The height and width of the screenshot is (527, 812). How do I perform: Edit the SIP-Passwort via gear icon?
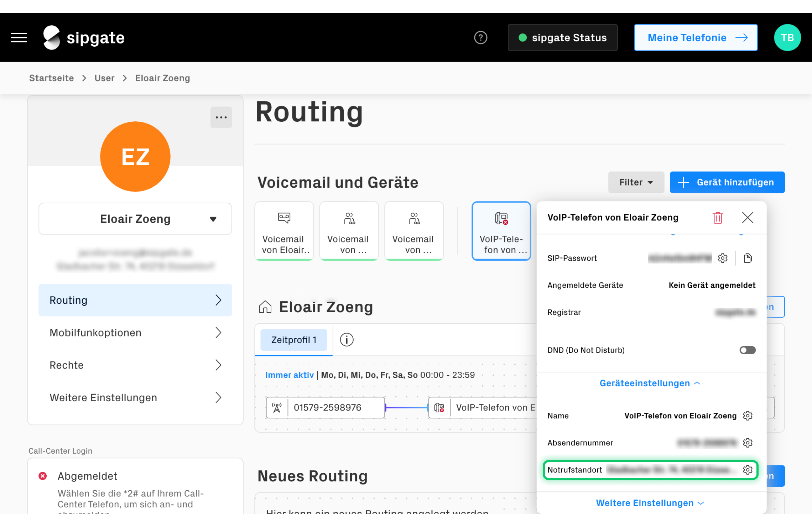tap(723, 258)
